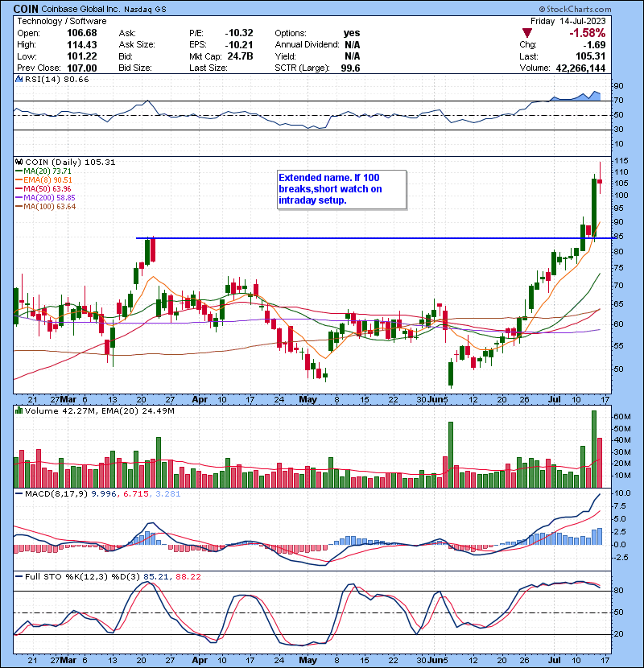This screenshot has width=644, height=668.
Task: Click the P/E value -10.32
Action: click(x=239, y=33)
